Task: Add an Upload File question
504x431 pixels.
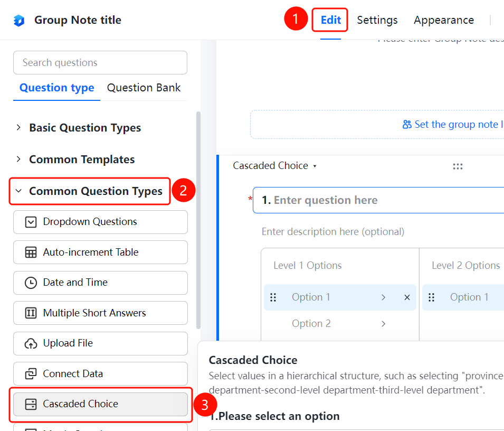Action: tap(100, 343)
